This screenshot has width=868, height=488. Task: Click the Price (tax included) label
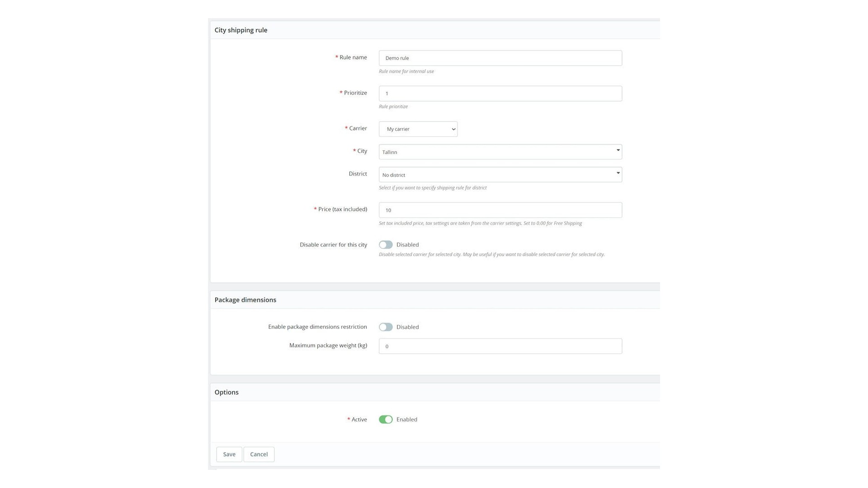(342, 209)
